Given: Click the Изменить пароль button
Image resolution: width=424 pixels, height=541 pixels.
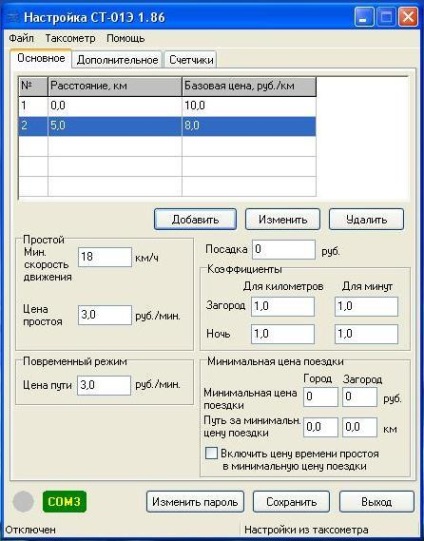Looking at the screenshot, I should pos(195,502).
